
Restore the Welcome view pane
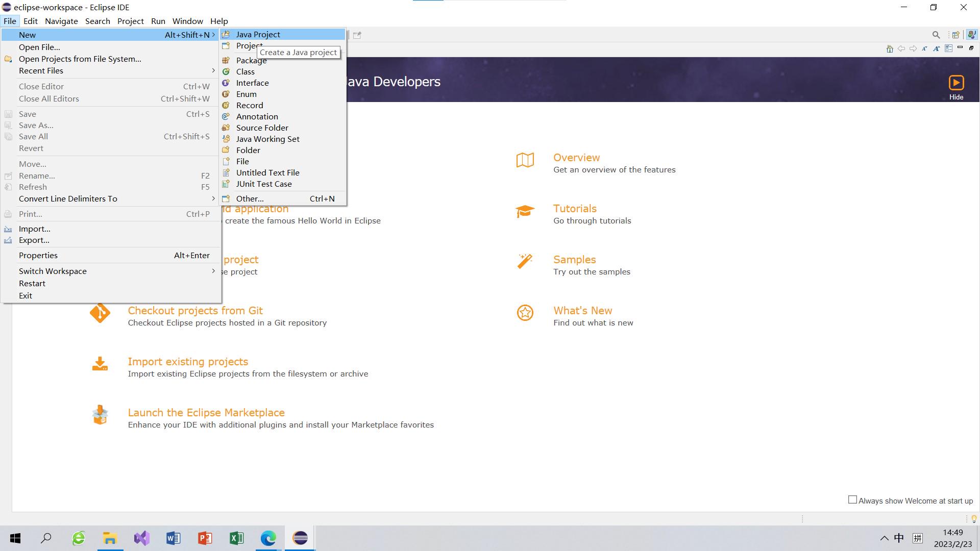click(x=971, y=48)
